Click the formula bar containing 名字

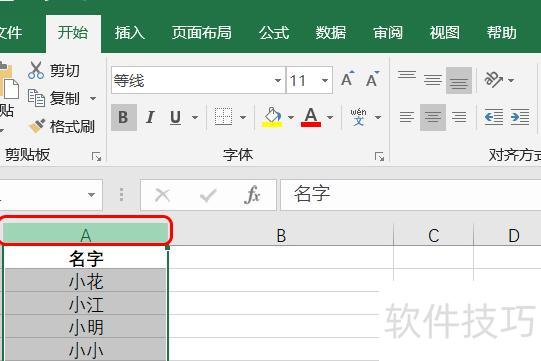(411, 195)
